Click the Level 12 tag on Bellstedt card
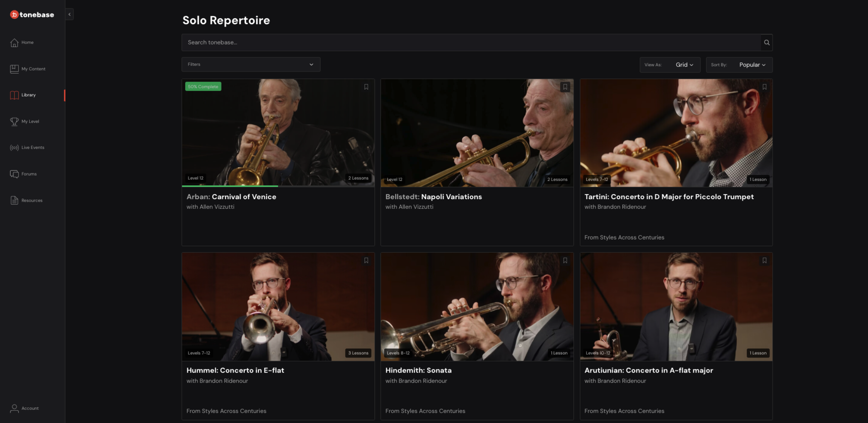This screenshot has width=868, height=423. [395, 179]
